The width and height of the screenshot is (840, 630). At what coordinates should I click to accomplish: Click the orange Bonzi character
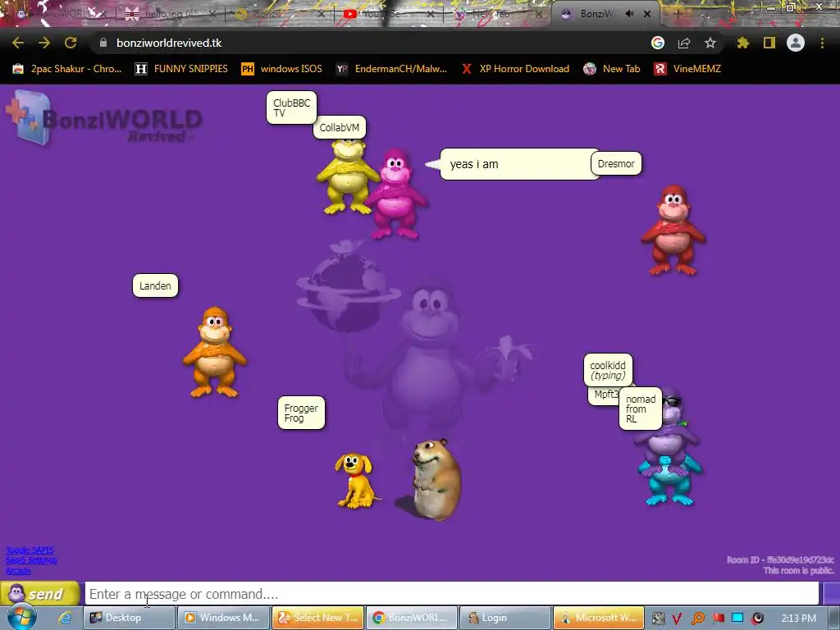coord(215,352)
